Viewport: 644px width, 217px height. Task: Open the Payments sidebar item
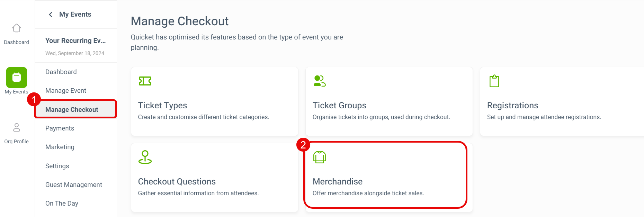tap(60, 128)
